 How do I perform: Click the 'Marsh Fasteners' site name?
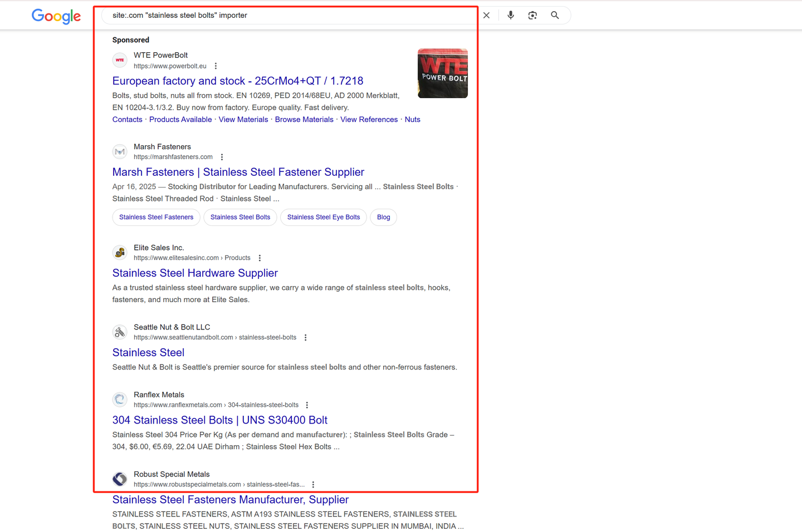click(162, 147)
